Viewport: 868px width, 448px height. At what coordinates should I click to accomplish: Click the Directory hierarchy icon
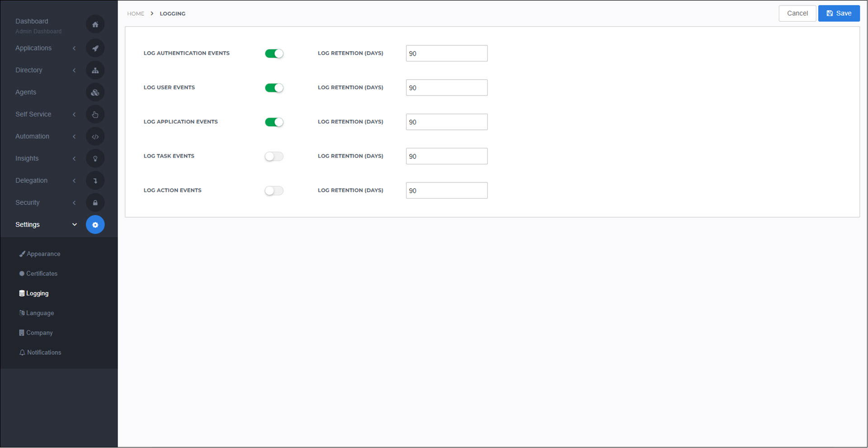point(95,70)
